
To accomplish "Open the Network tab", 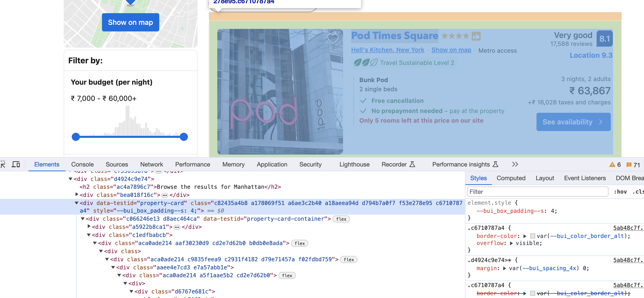I will click(152, 164).
